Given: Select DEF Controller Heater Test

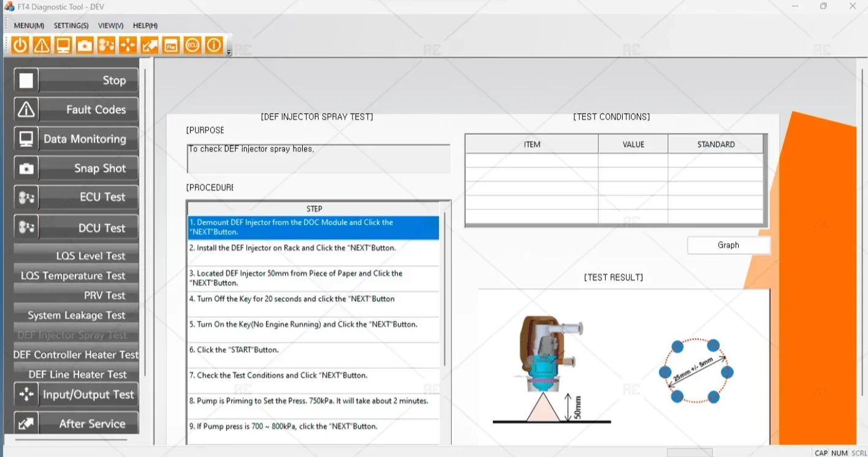Looking at the screenshot, I should 76,355.
